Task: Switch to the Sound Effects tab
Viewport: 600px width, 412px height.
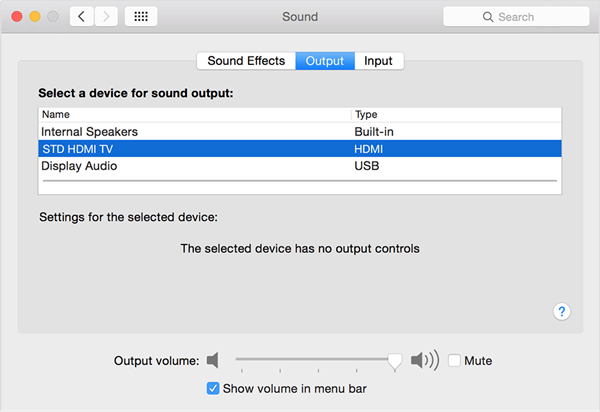Action: click(x=246, y=61)
